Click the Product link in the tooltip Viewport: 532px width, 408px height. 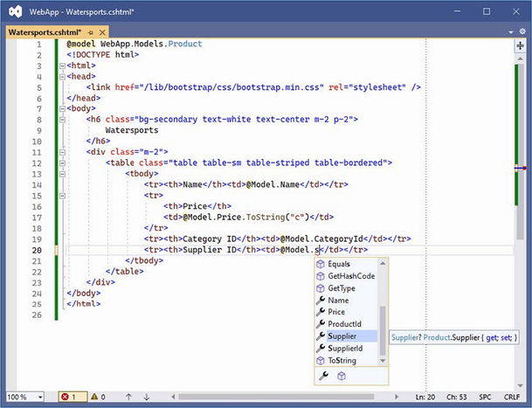[437, 337]
